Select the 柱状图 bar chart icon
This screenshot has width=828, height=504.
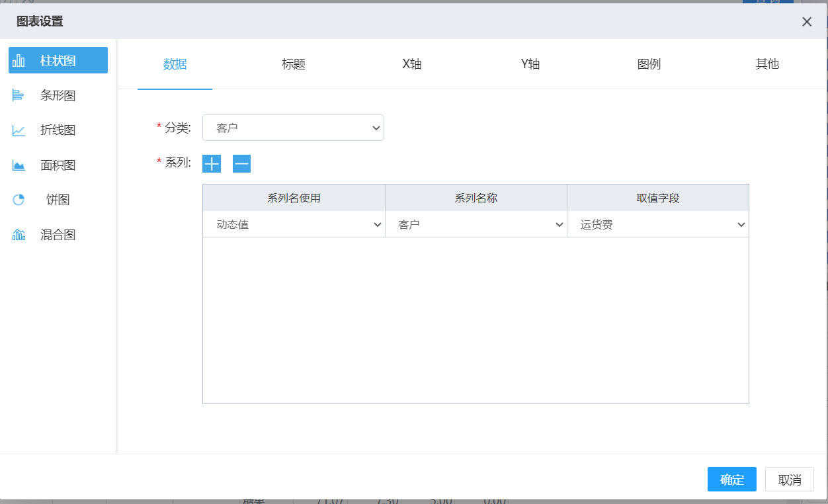pyautogui.click(x=19, y=61)
